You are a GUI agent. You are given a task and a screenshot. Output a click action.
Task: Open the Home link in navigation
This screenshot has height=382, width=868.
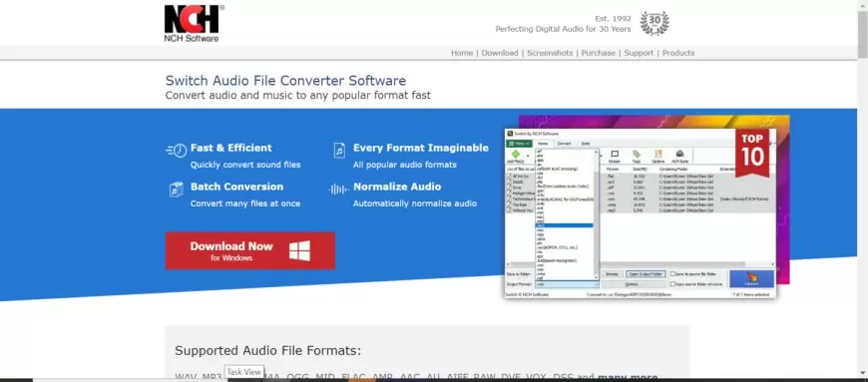pyautogui.click(x=462, y=53)
